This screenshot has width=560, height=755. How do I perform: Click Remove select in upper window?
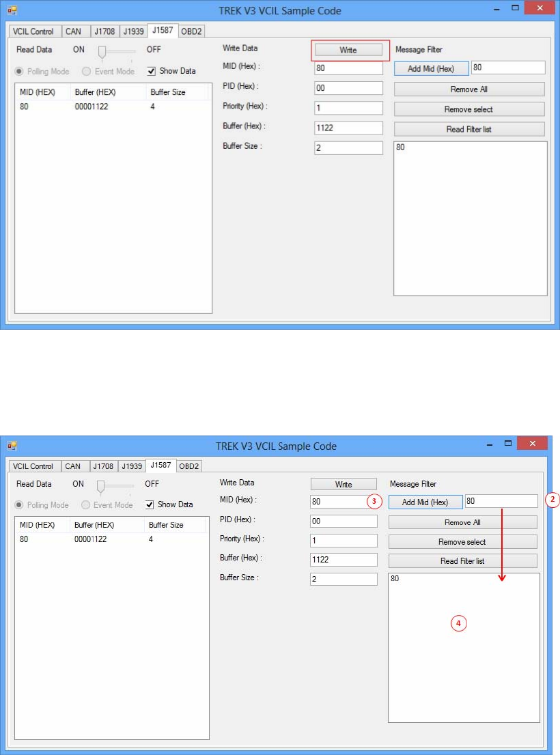tap(469, 109)
